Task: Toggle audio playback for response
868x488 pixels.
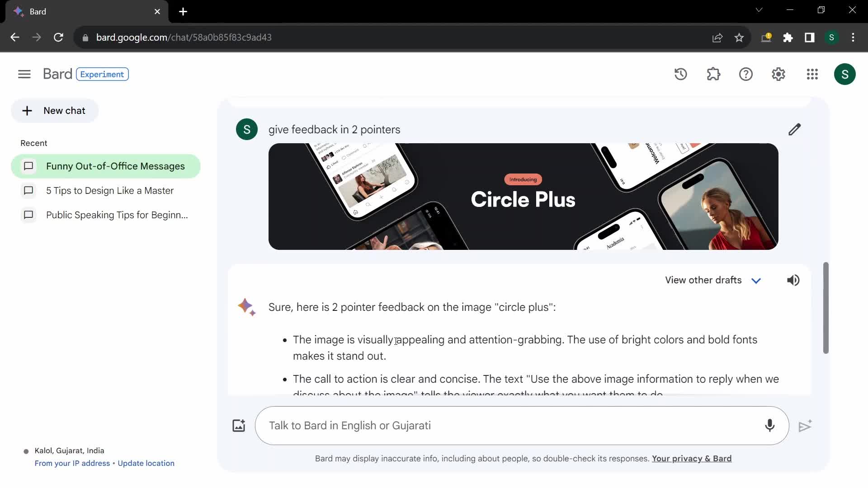Action: point(793,280)
